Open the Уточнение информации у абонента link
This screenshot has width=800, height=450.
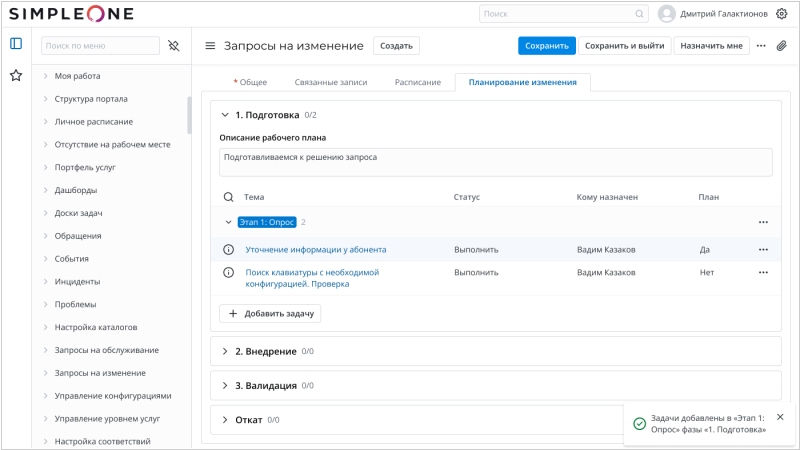tap(315, 249)
